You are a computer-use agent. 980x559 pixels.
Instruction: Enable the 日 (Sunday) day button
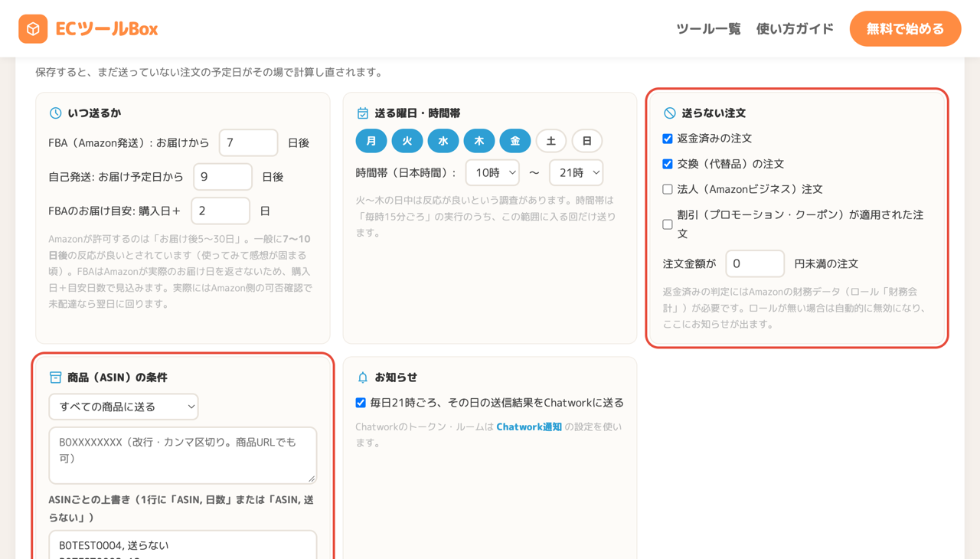pyautogui.click(x=587, y=141)
